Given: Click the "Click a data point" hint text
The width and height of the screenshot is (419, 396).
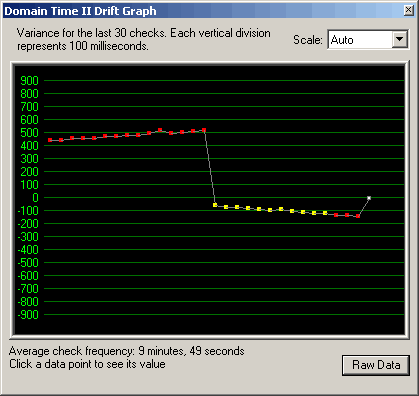Looking at the screenshot, I should coord(87,364).
